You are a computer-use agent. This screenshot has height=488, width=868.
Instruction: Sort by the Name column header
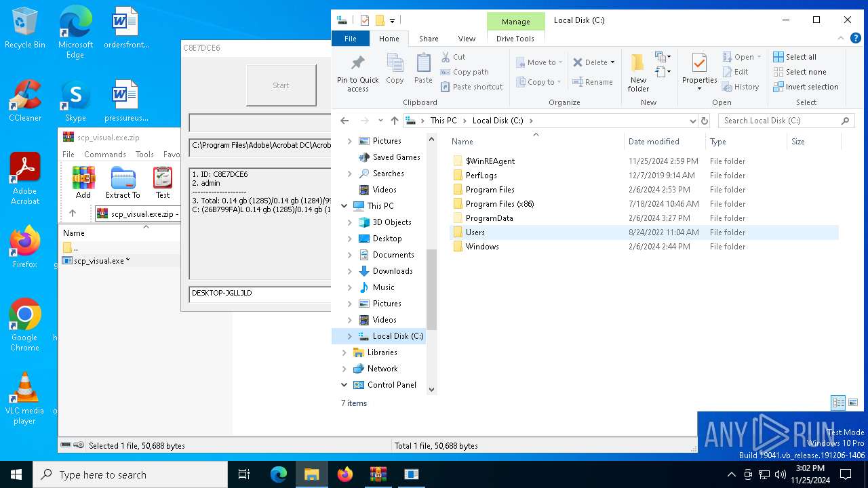[x=535, y=142]
